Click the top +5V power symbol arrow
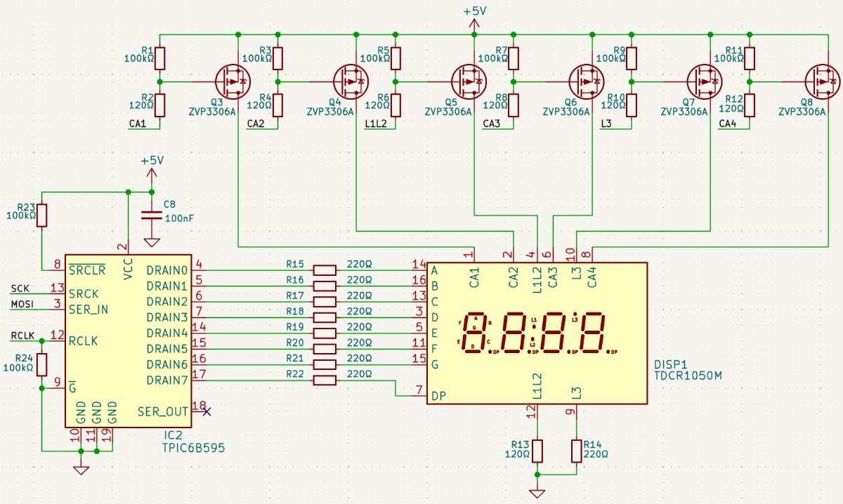Screen dimensions: 843x504 (x=475, y=25)
